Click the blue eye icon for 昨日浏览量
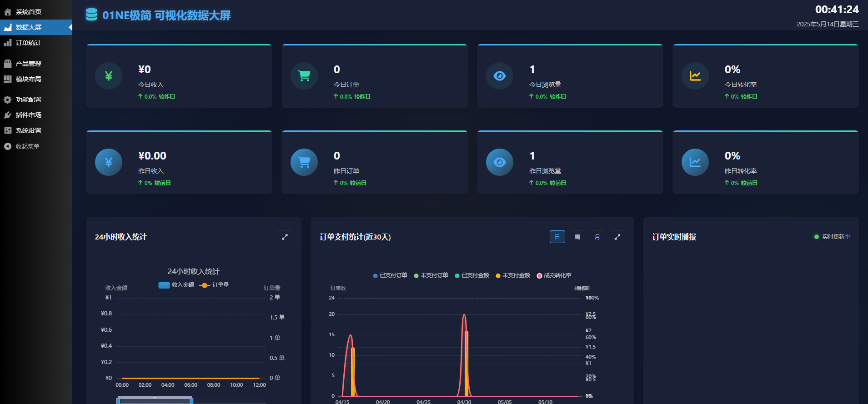The width and height of the screenshot is (868, 404). pyautogui.click(x=500, y=162)
